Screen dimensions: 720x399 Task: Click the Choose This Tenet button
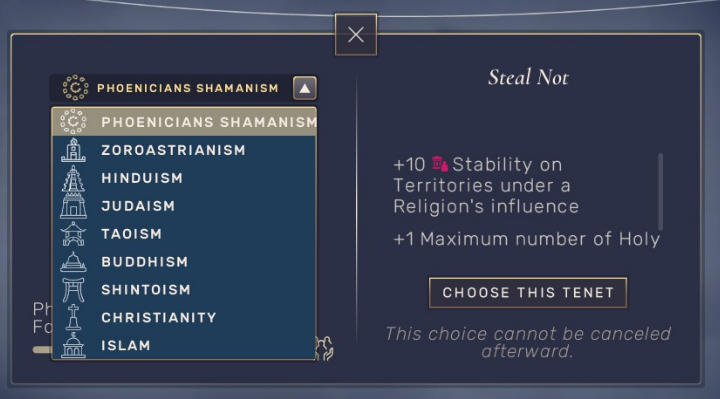pos(528,292)
